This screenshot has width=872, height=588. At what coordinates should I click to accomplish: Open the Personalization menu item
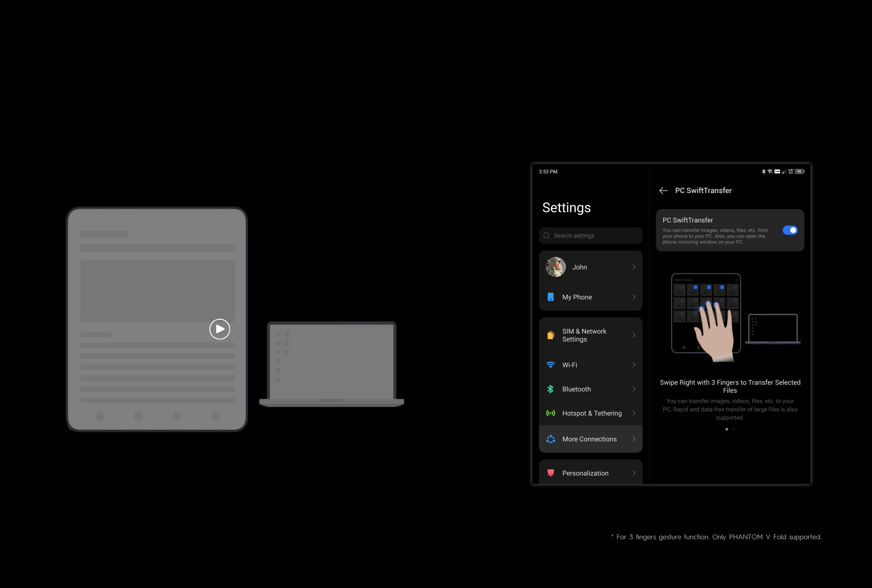point(585,473)
